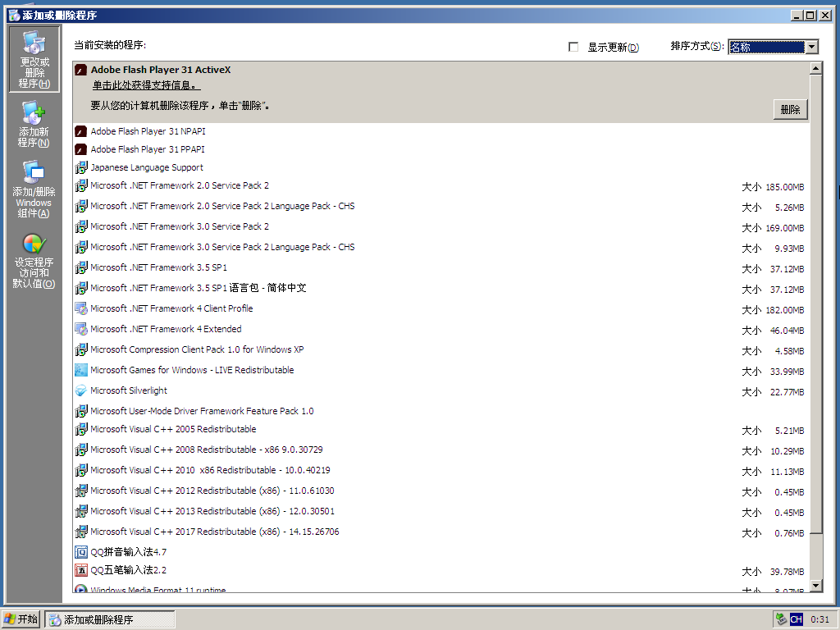Click the scrollbar down arrow
The image size is (840, 630).
815,585
